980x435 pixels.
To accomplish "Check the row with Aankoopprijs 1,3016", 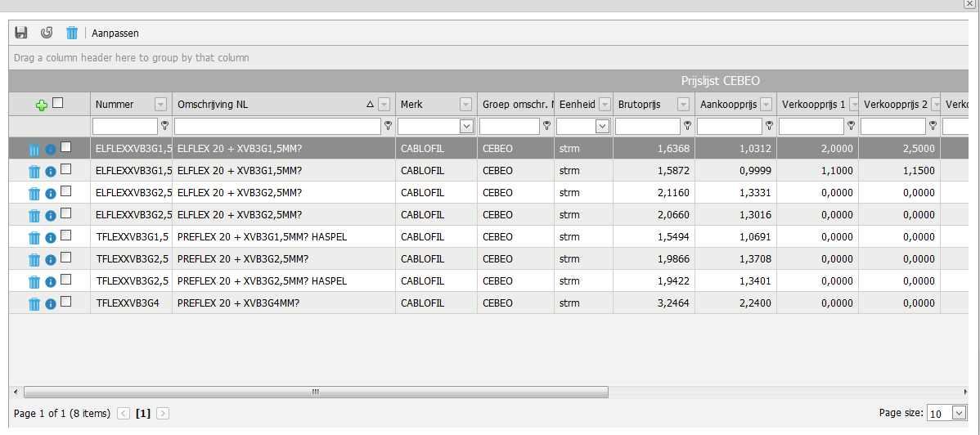I will pos(65,213).
